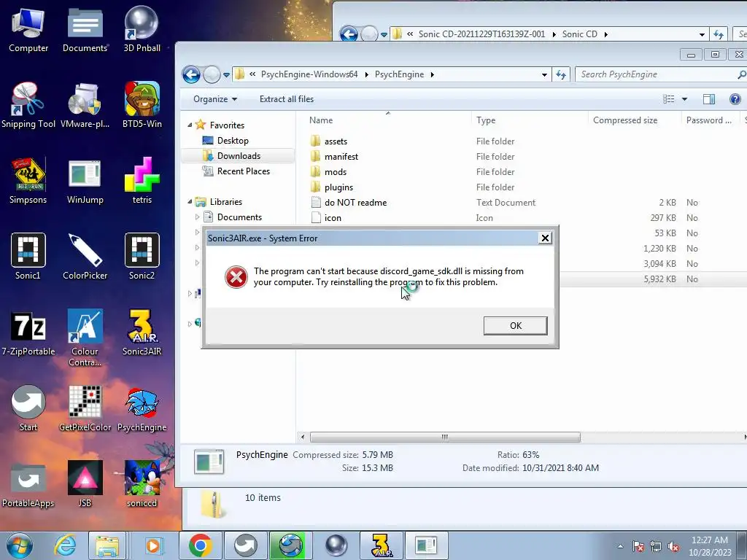This screenshot has width=747, height=560.
Task: Open the Computer desktop icon
Action: [28, 29]
